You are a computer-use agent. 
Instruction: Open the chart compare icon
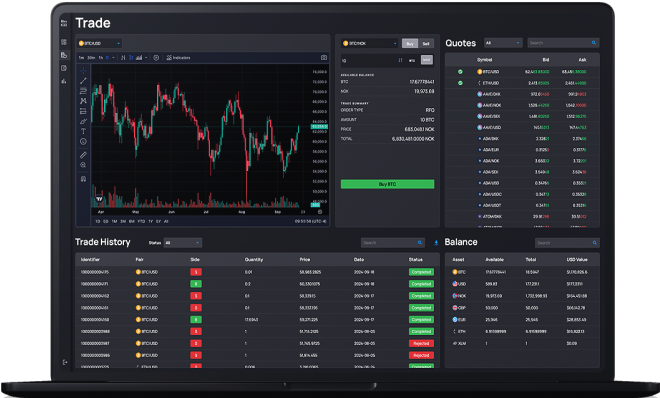coord(139,58)
